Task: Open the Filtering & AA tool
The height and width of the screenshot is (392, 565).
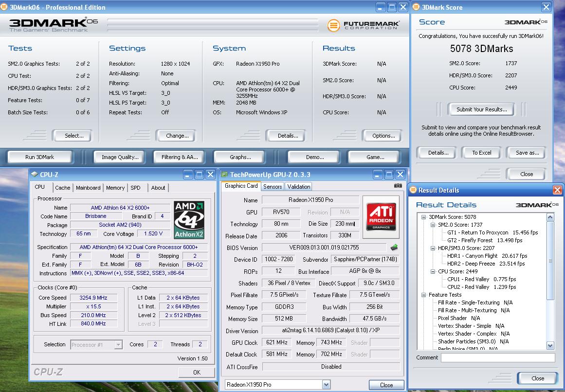Action: click(x=180, y=157)
